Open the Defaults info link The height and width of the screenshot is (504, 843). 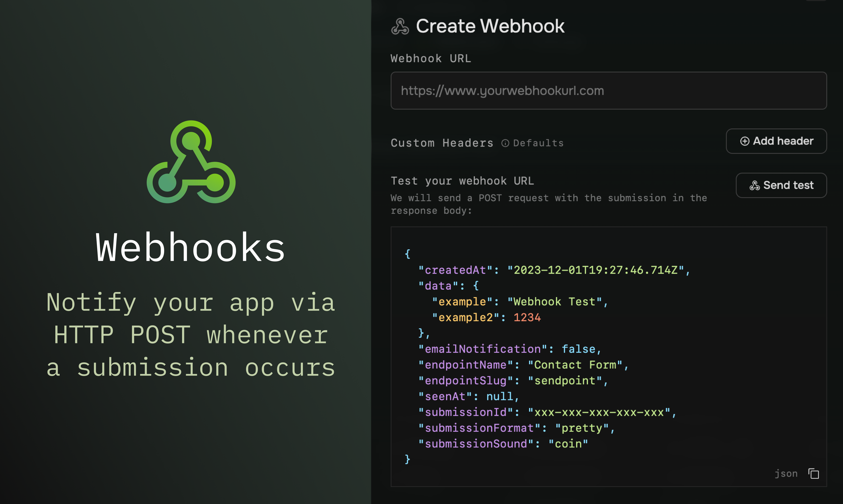[x=533, y=143]
